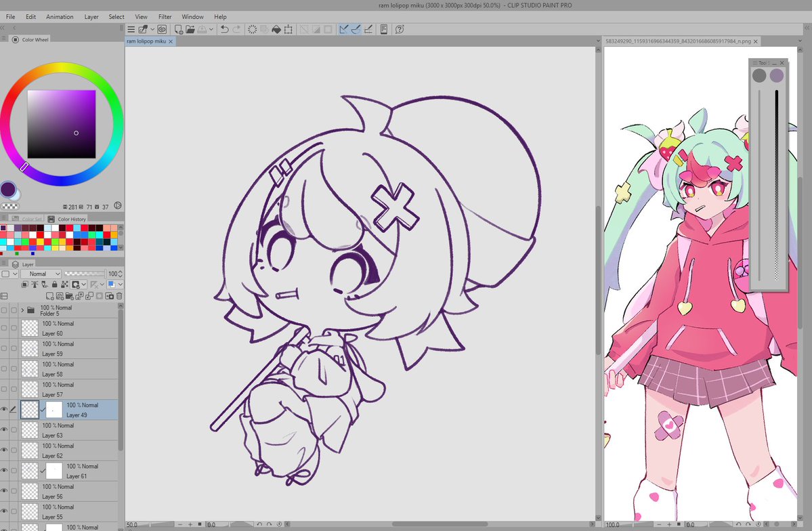Hide Layer 56 eye icon

(x=4, y=491)
